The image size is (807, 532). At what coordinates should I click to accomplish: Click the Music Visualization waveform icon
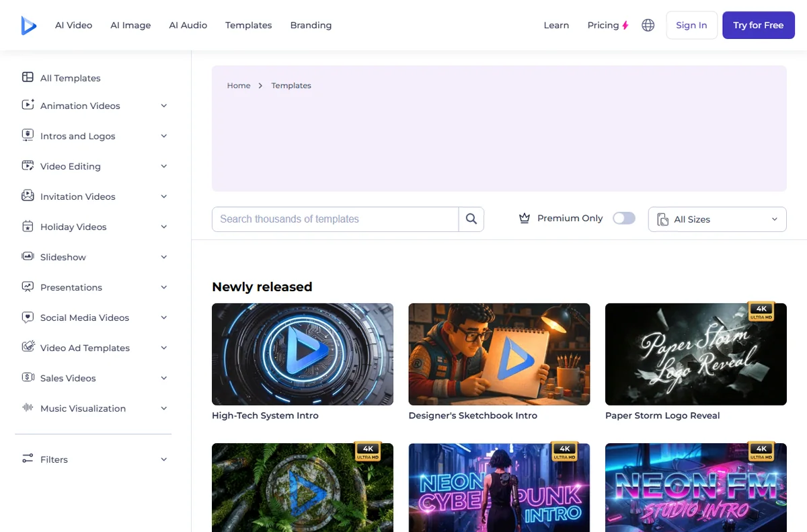pos(28,408)
